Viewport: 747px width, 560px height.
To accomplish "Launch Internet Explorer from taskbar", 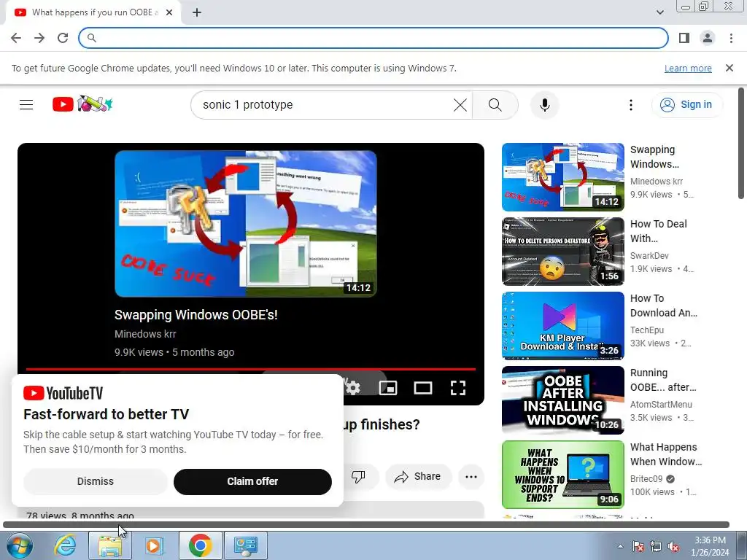I will pyautogui.click(x=64, y=545).
